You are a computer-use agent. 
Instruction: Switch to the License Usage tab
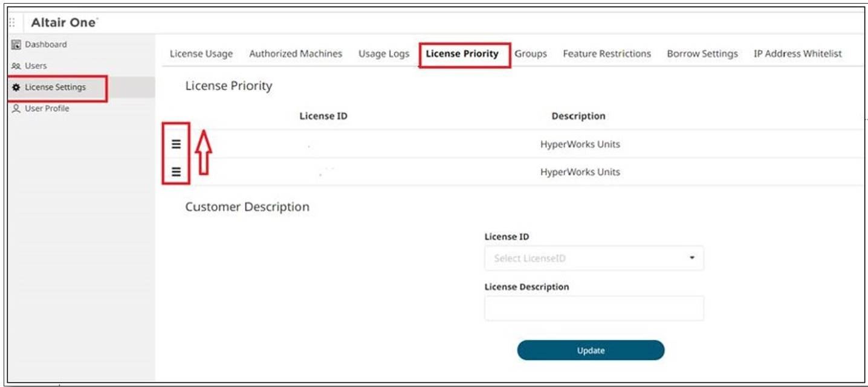pyautogui.click(x=201, y=54)
